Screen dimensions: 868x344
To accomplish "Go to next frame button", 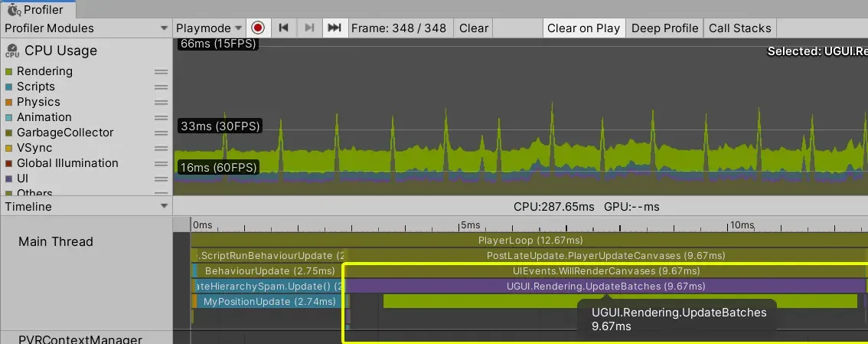I will coord(309,28).
